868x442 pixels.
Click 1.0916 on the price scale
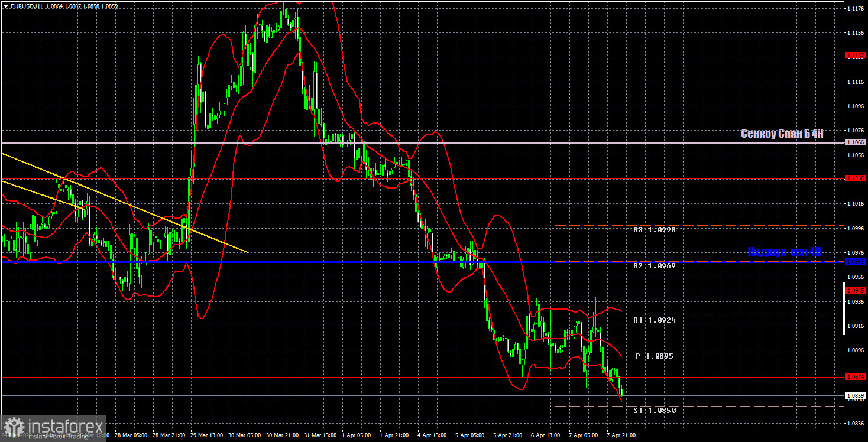[x=856, y=326]
